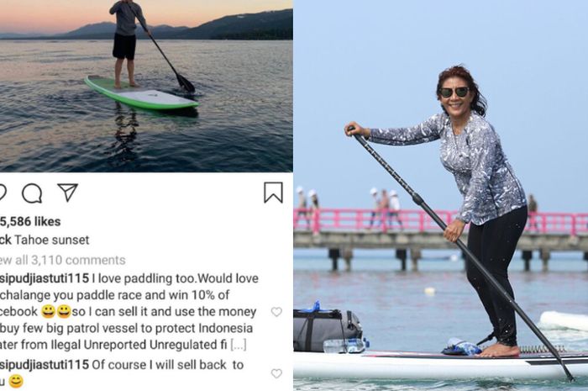The image size is (588, 391).
Task: Click the grinning emojis in the first comment
Action: (x=56, y=311)
